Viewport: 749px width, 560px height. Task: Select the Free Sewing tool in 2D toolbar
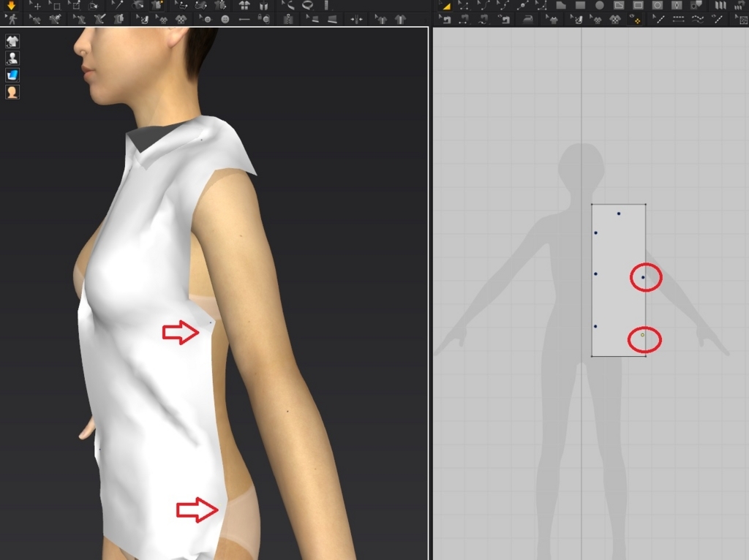(482, 19)
